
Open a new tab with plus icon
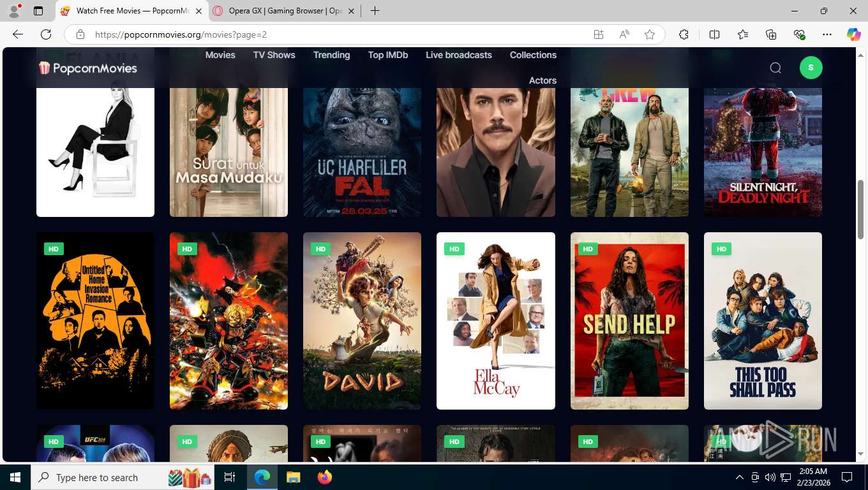[375, 11]
